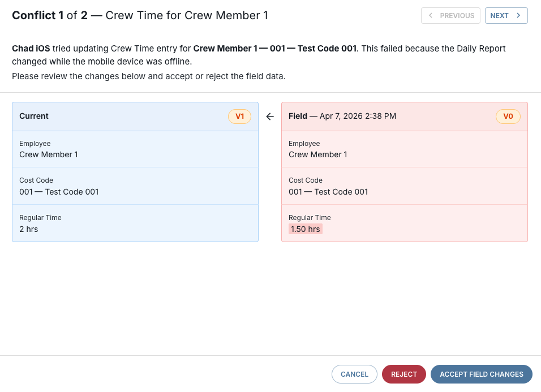The image size is (541, 392).
Task: Click the V0 version badge
Action: click(x=508, y=116)
